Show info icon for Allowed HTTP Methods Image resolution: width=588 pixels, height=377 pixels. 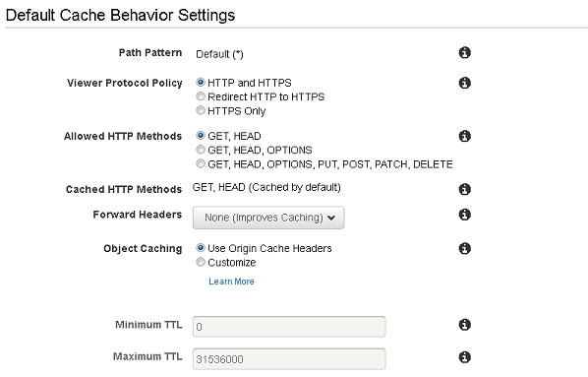pyautogui.click(x=465, y=136)
